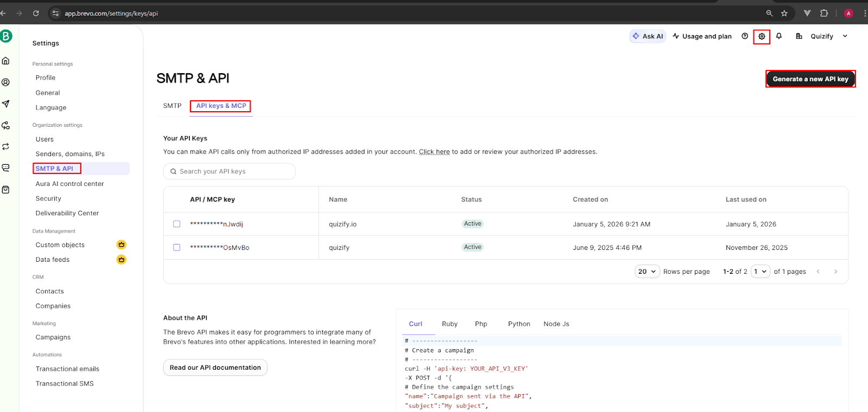The height and width of the screenshot is (412, 868).
Task: Open Campaigns marketing settings
Action: pos(53,337)
